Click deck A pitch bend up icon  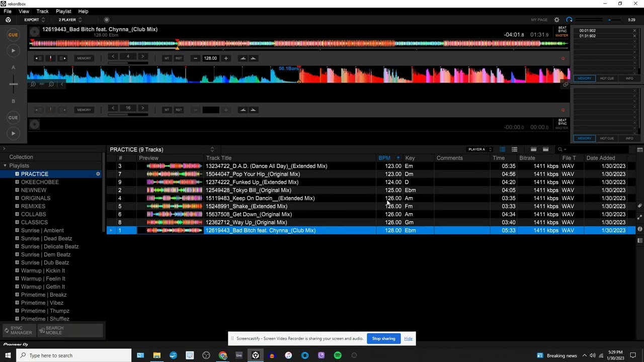pos(253,58)
